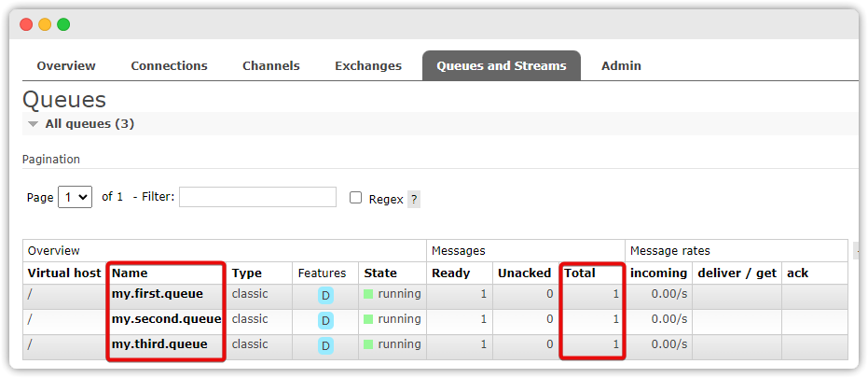Click the classic type cell for my.third.queue

click(x=250, y=344)
